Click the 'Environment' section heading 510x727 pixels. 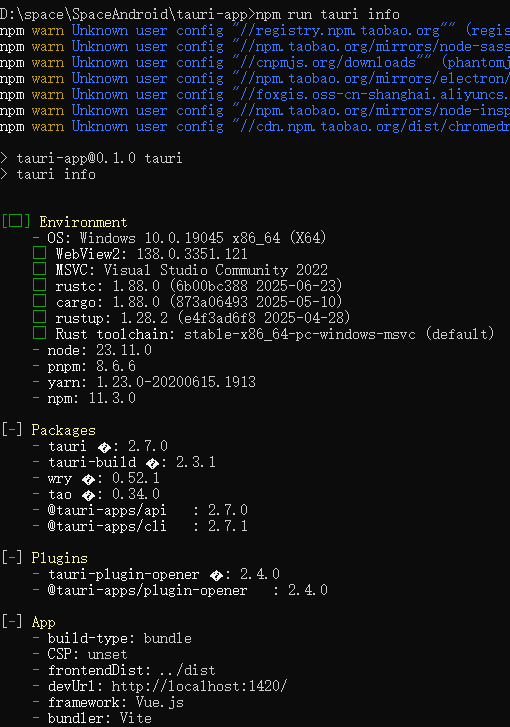point(83,223)
